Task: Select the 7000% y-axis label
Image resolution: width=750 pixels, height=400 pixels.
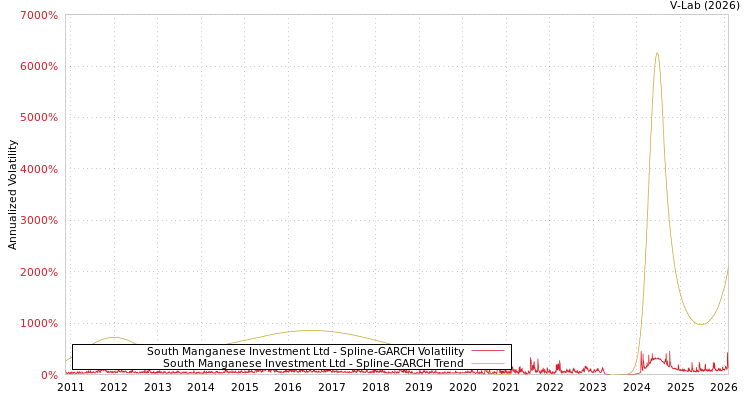Action: [x=39, y=15]
